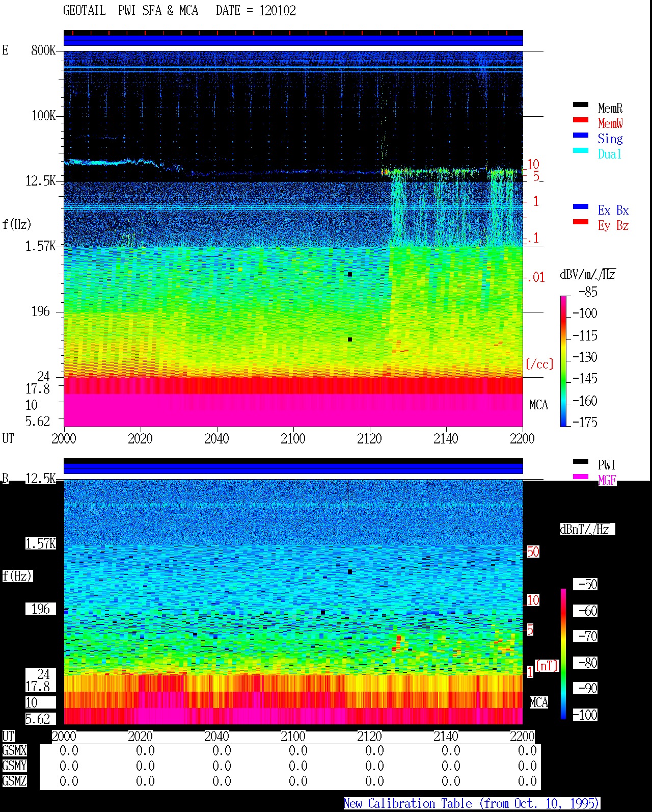Click the blue status bar above the B spectrogram
652x812 pixels.
pos(293,468)
